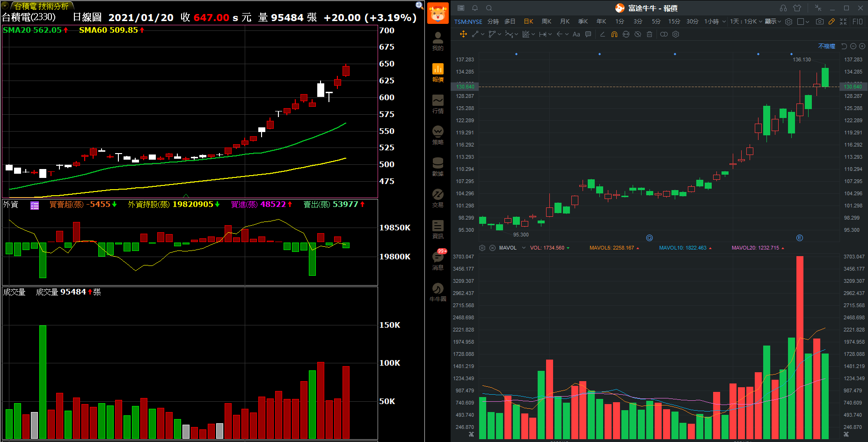Open the 策略 strategy section in sidebar
Image resolution: width=868 pixels, height=442 pixels.
(438, 136)
